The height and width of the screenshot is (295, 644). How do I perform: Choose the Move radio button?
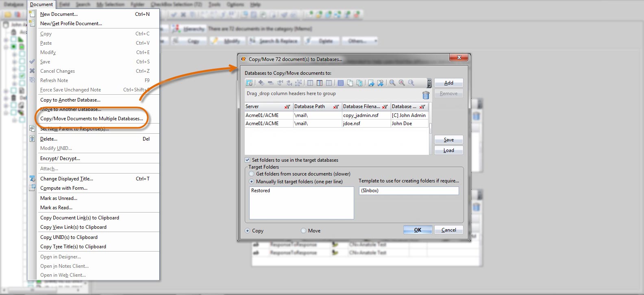pyautogui.click(x=303, y=231)
